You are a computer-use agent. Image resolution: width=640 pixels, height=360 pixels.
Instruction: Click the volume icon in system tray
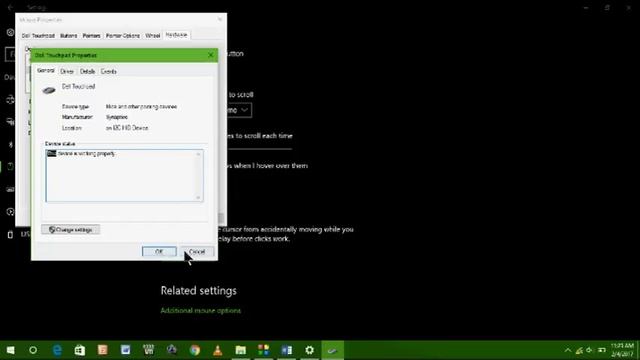point(589,350)
